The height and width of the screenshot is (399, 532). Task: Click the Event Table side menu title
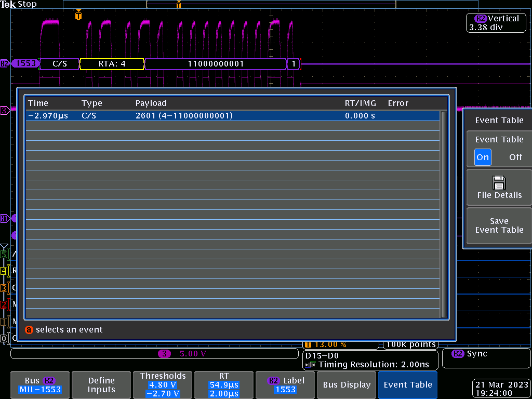(499, 120)
